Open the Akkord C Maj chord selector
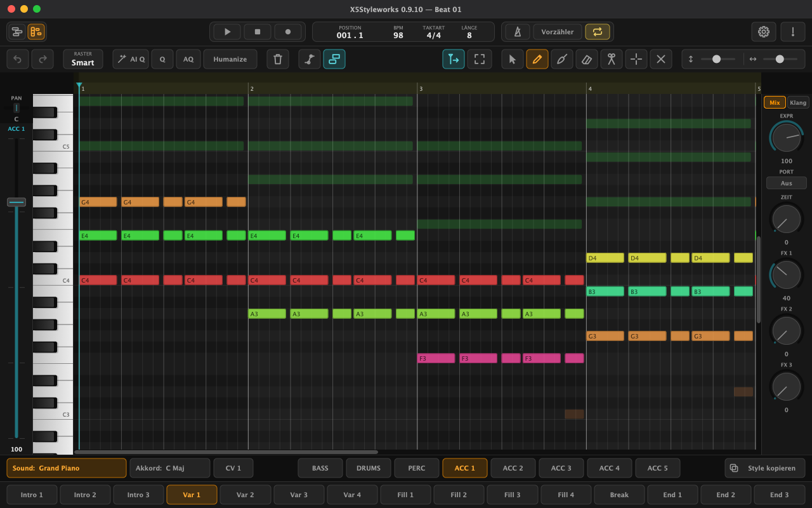812x508 pixels. 170,468
